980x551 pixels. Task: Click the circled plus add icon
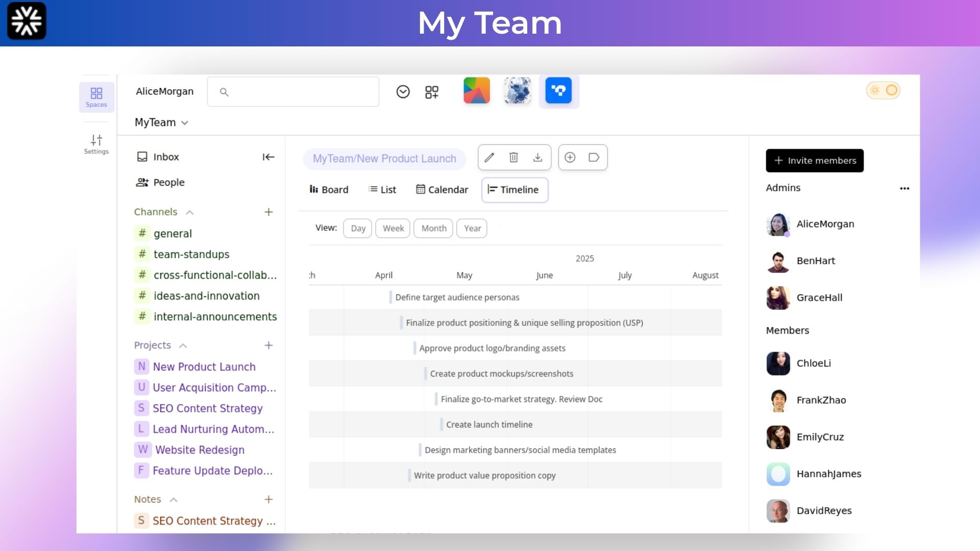[x=570, y=158]
